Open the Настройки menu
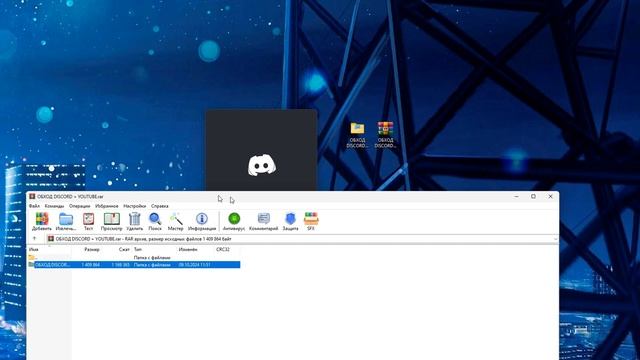 tap(135, 206)
